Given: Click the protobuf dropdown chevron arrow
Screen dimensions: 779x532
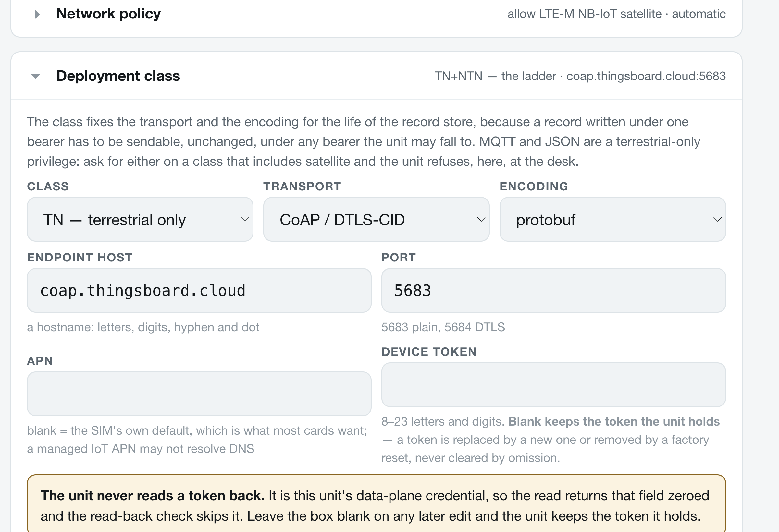Looking at the screenshot, I should (x=717, y=219).
